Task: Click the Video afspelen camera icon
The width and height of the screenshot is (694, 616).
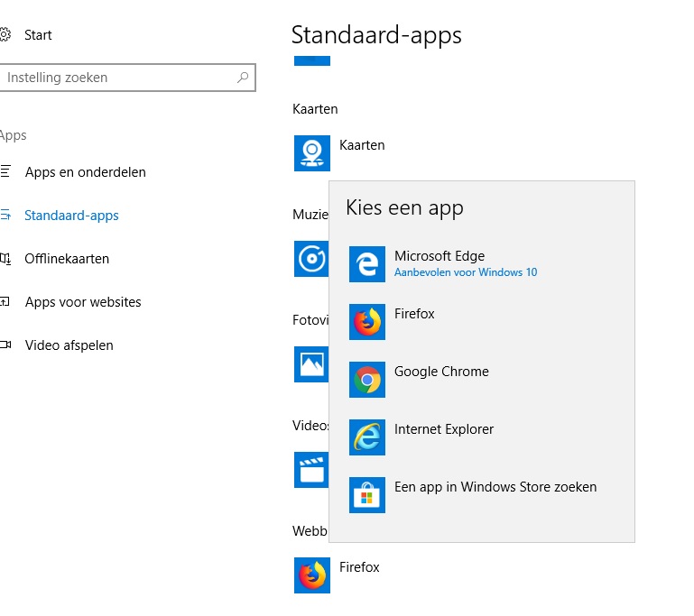Action: coord(5,345)
